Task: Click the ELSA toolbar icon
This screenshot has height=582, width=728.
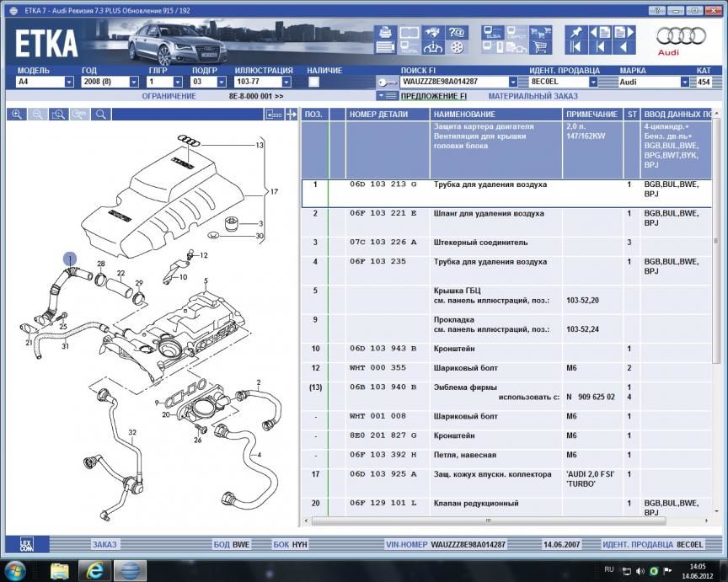Action: [493, 33]
